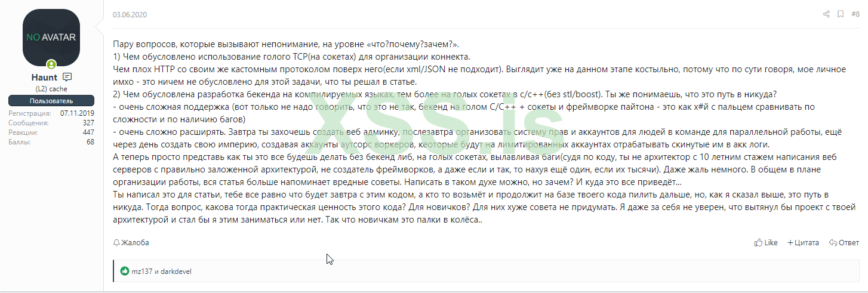Image resolution: width=868 pixels, height=293 pixels.
Task: Click the Реакции count 447
Action: pyautogui.click(x=88, y=132)
